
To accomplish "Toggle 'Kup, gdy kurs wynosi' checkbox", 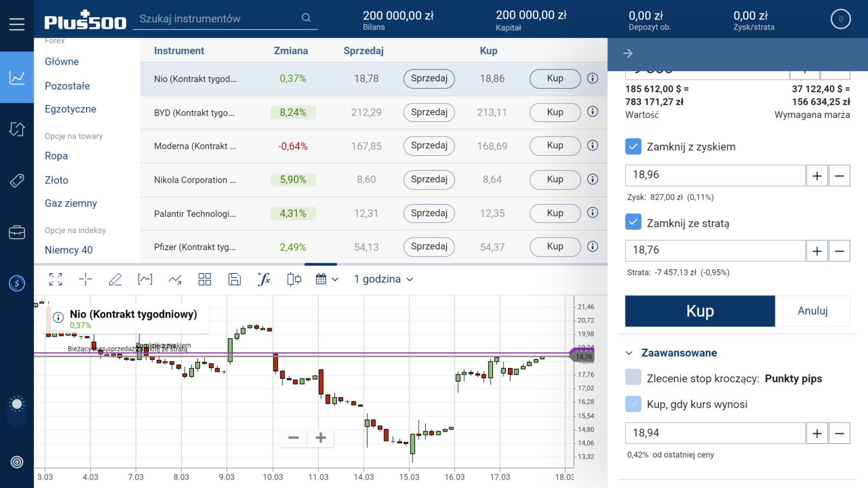I will [x=633, y=404].
